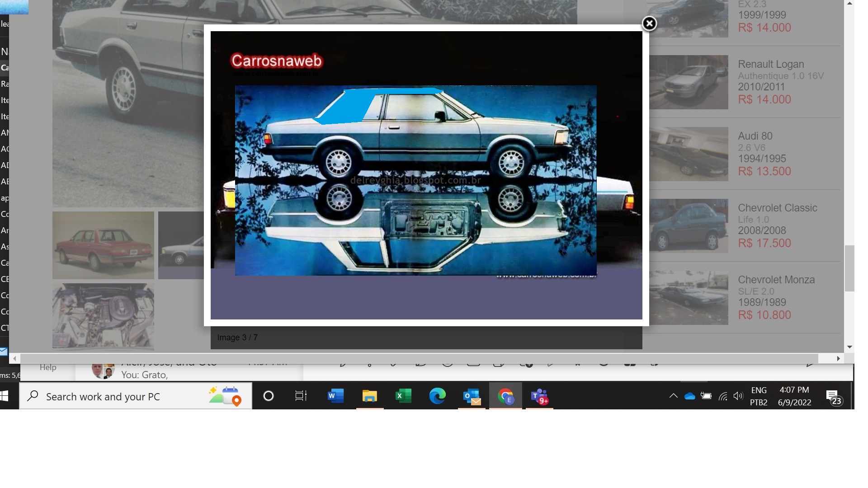Screen dimensions: 868x488
Task: Open the Chevrolet Monza listing
Action: [x=776, y=280]
